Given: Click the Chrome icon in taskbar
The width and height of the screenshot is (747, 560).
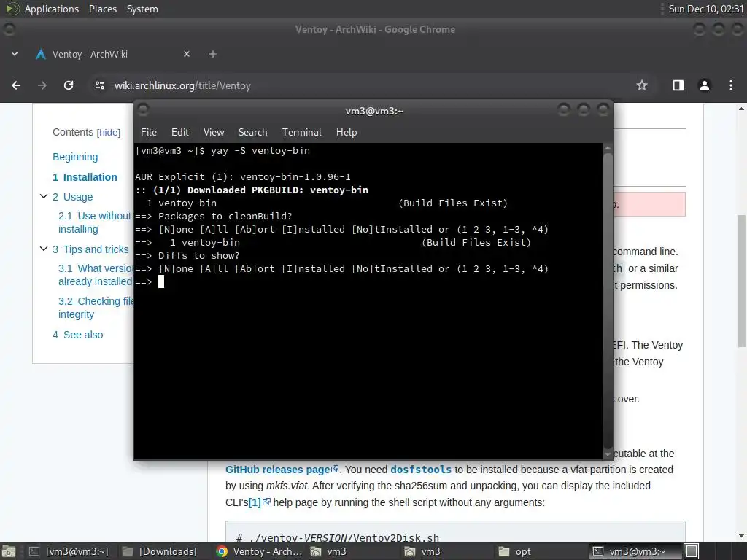Looking at the screenshot, I should pos(222,551).
